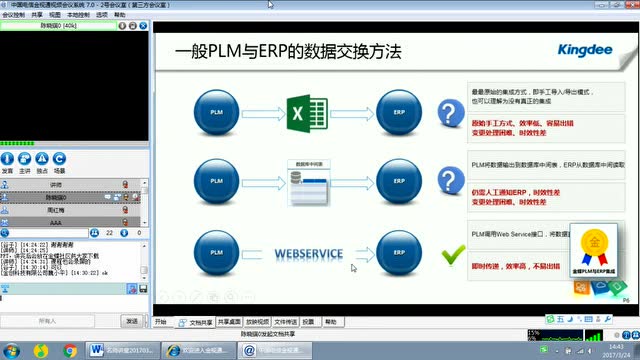This screenshot has width=640, height=360.
Task: Switch to the 文档共享 tab
Action: 195,322
